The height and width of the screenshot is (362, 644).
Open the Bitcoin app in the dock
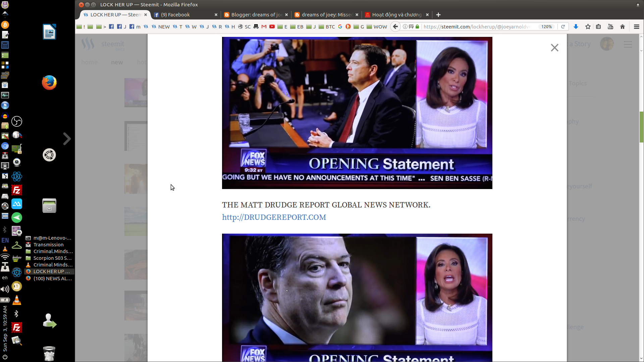(5, 25)
